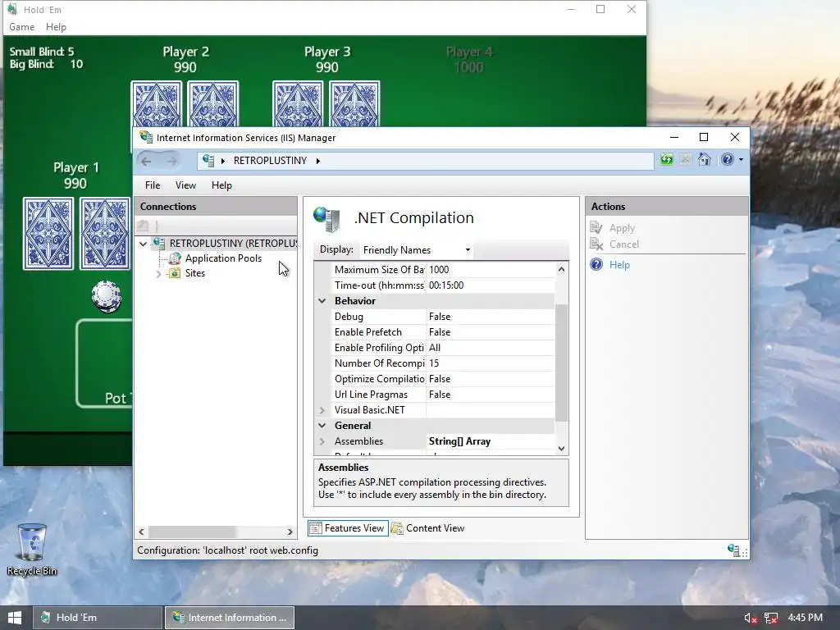Click the dealer chip in Hold 'Em

point(106,295)
